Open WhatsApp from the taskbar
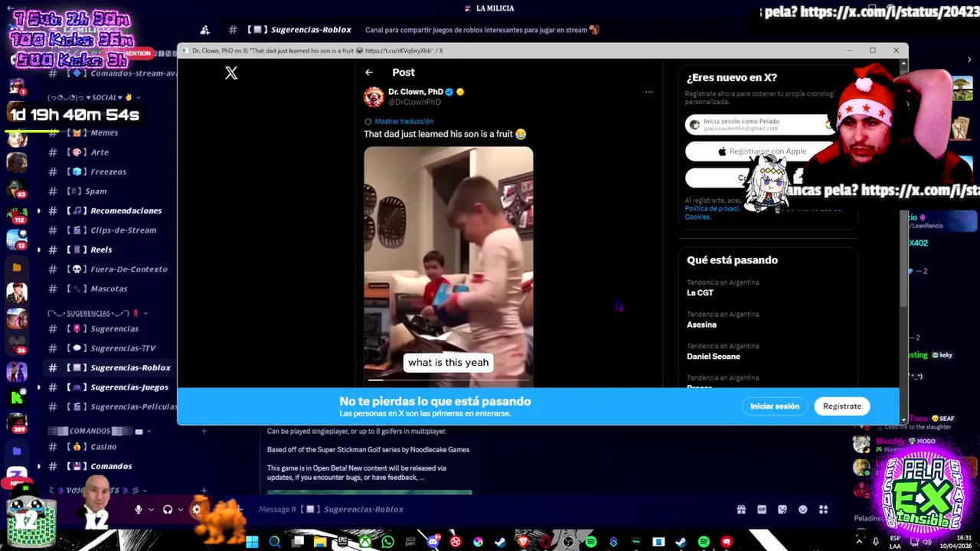This screenshot has width=980, height=551. 387,542
